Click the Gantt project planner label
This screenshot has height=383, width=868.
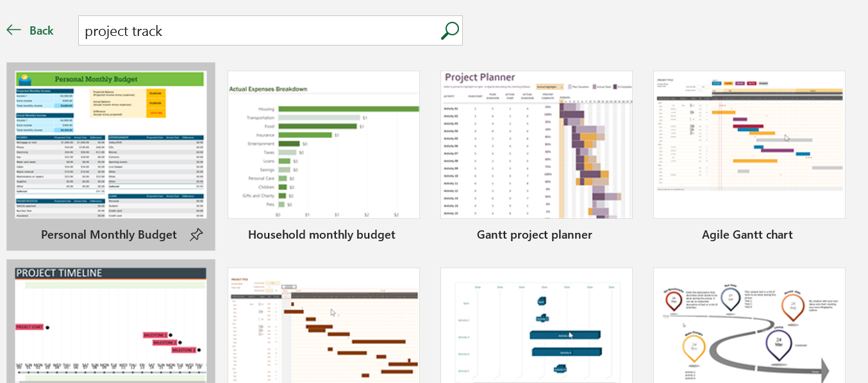(x=535, y=235)
